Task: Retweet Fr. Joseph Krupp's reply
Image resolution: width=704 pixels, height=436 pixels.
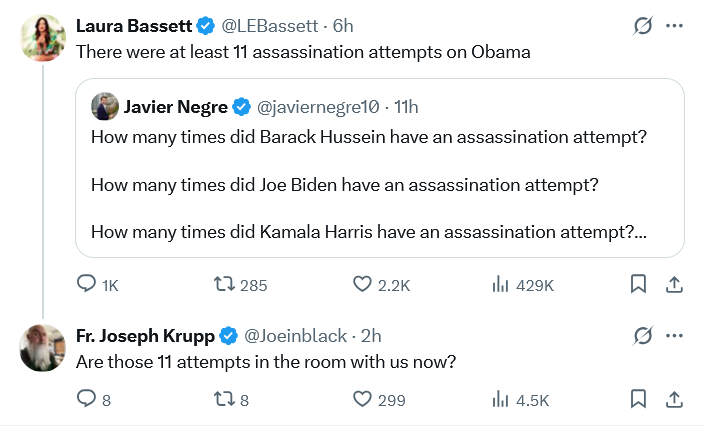Action: click(x=226, y=400)
